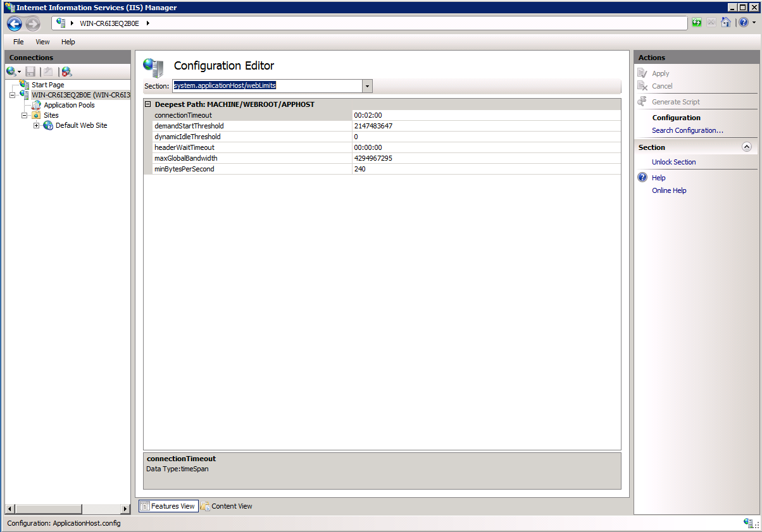This screenshot has width=762, height=532.
Task: Open the dropdown arrow beside the Help icon
Action: [753, 23]
